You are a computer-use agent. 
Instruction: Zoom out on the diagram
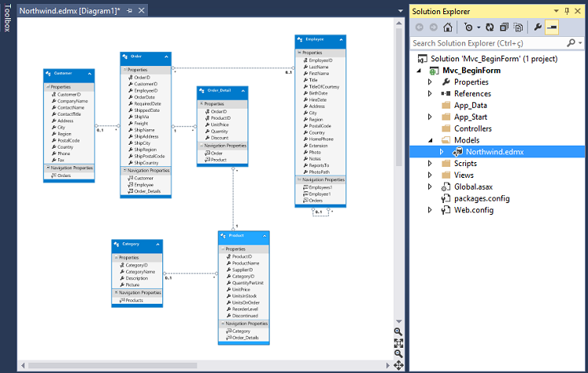coord(398,354)
